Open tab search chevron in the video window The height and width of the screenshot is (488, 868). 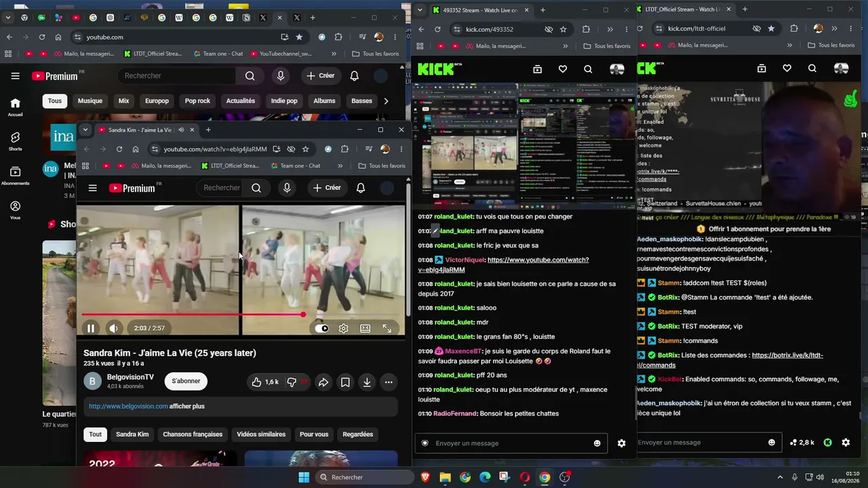tap(87, 129)
